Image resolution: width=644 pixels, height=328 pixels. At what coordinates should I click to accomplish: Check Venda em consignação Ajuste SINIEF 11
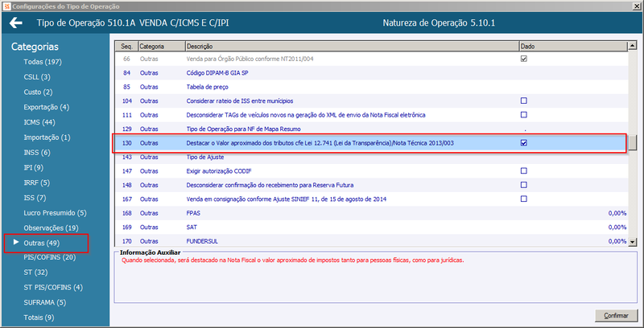click(x=524, y=199)
